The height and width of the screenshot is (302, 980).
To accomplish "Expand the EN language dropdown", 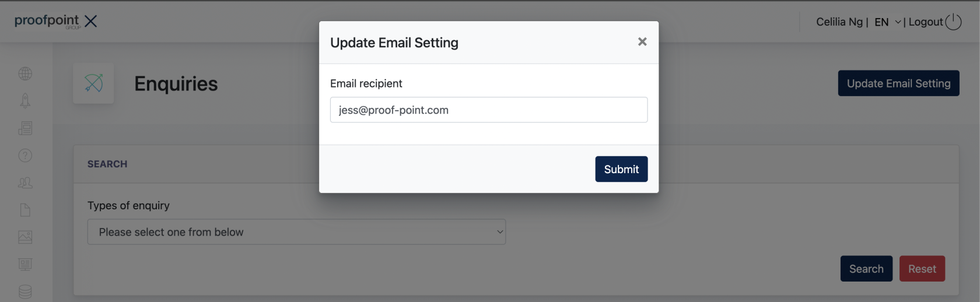I will [x=888, y=22].
